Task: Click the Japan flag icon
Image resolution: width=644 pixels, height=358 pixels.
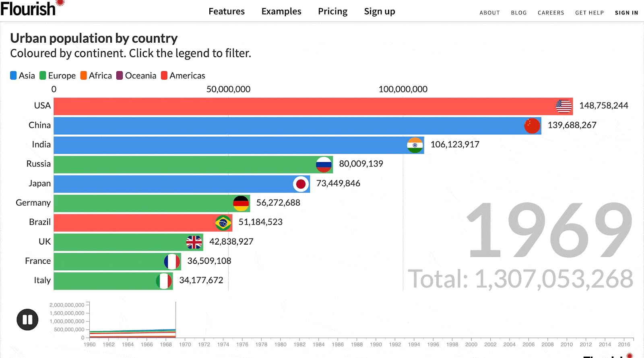Action: click(x=301, y=184)
